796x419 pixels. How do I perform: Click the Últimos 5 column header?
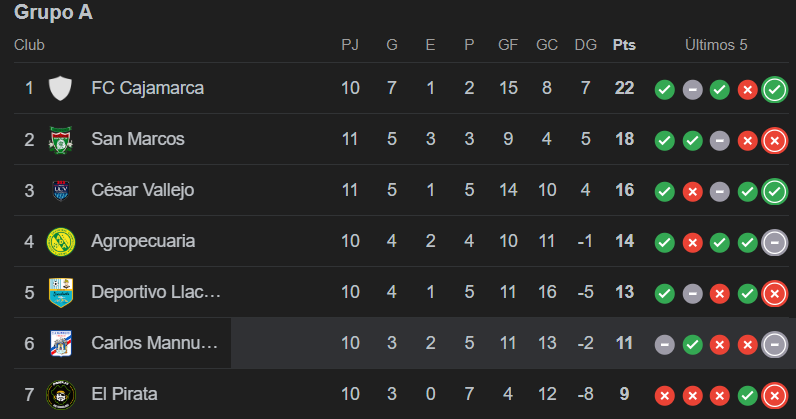click(x=716, y=45)
